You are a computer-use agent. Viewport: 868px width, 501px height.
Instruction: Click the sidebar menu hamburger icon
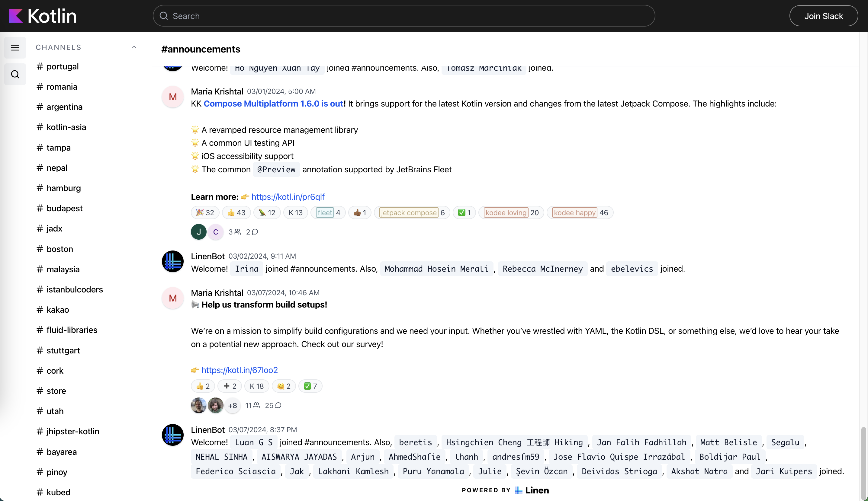(x=15, y=48)
